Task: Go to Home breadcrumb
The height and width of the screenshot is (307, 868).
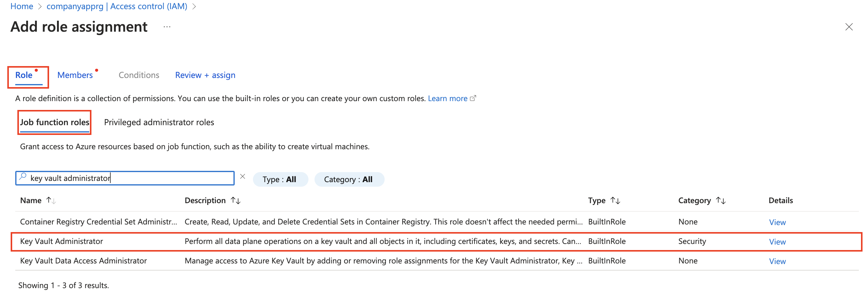Action: (x=22, y=6)
